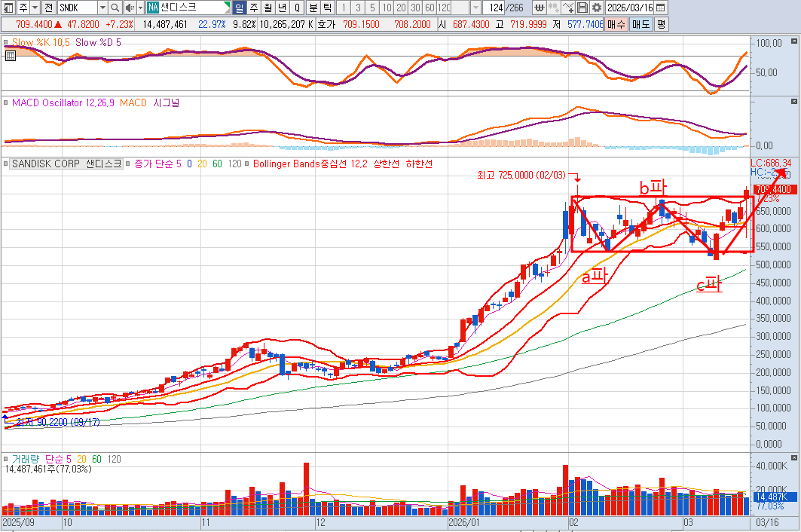
Task: Click the speaker sound icon
Action: 130,8
